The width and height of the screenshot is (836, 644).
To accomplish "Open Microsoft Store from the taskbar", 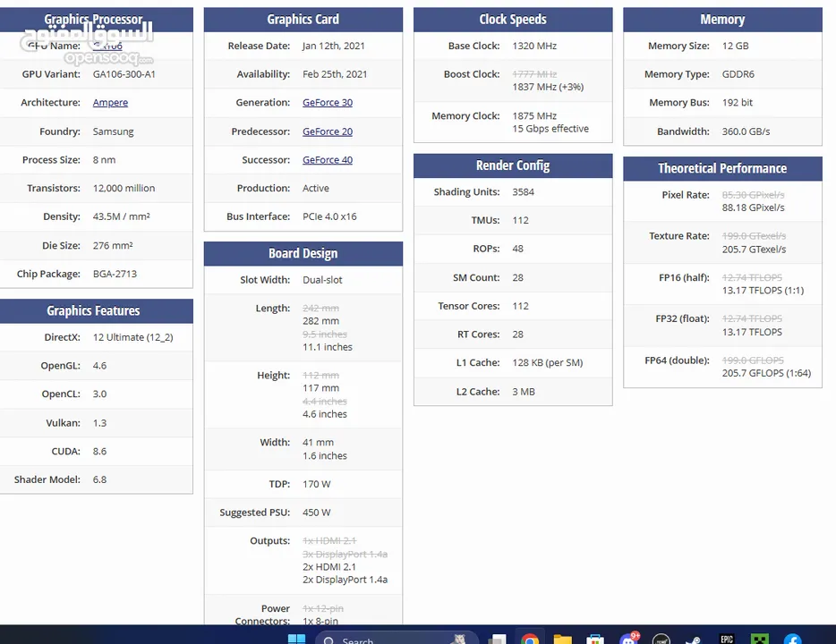I will (x=594, y=639).
